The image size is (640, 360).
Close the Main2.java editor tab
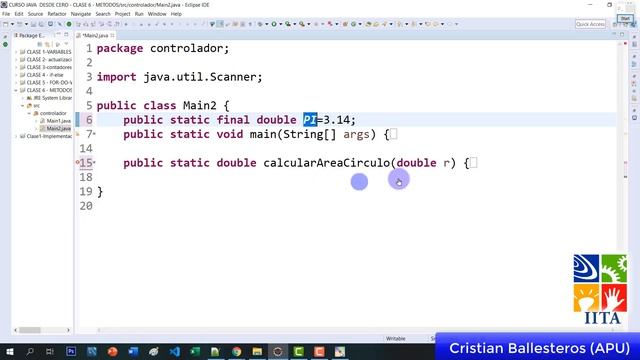click(112, 36)
